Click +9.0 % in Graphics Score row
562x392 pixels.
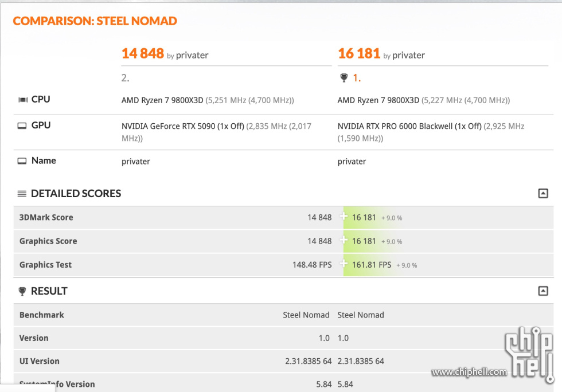(392, 241)
